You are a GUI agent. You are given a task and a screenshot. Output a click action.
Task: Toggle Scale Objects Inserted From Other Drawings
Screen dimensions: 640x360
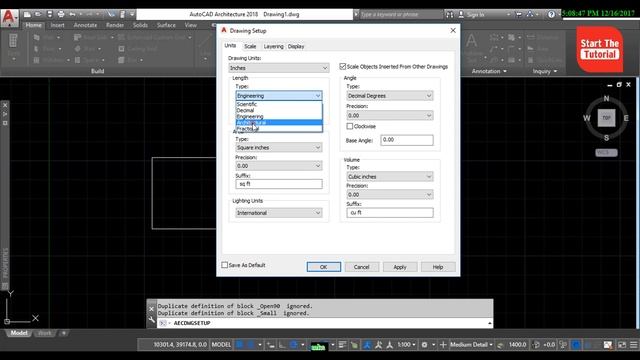pyautogui.click(x=343, y=67)
